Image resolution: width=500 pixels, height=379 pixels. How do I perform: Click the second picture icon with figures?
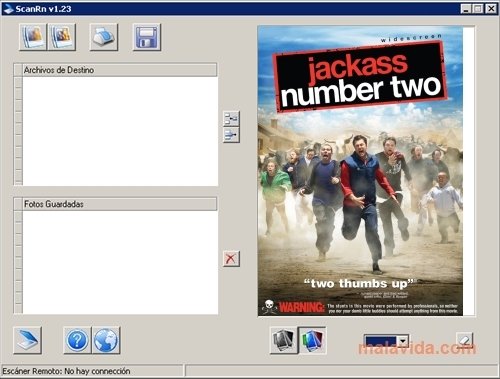pos(62,37)
